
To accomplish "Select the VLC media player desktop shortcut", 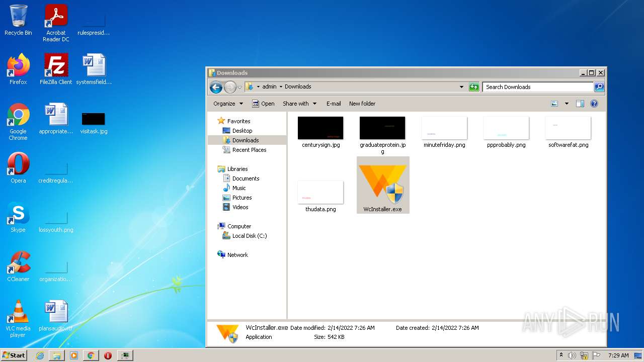I will [18, 319].
